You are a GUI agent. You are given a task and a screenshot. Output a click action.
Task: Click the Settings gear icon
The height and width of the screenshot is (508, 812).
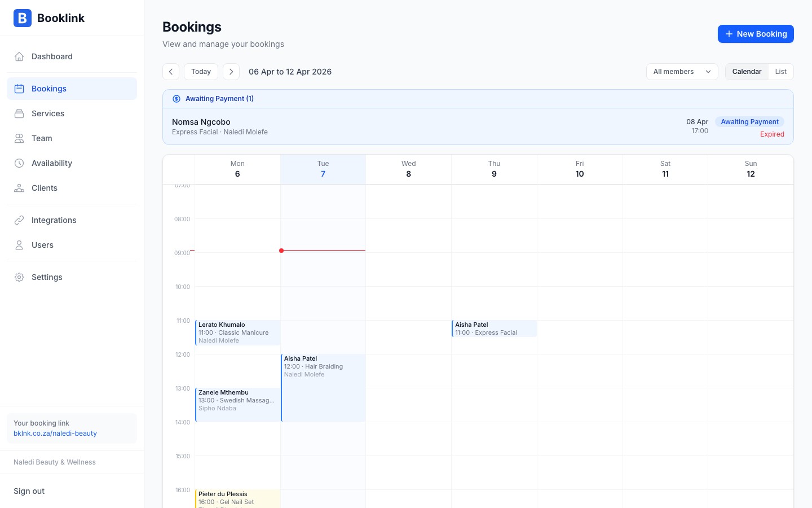coord(19,277)
